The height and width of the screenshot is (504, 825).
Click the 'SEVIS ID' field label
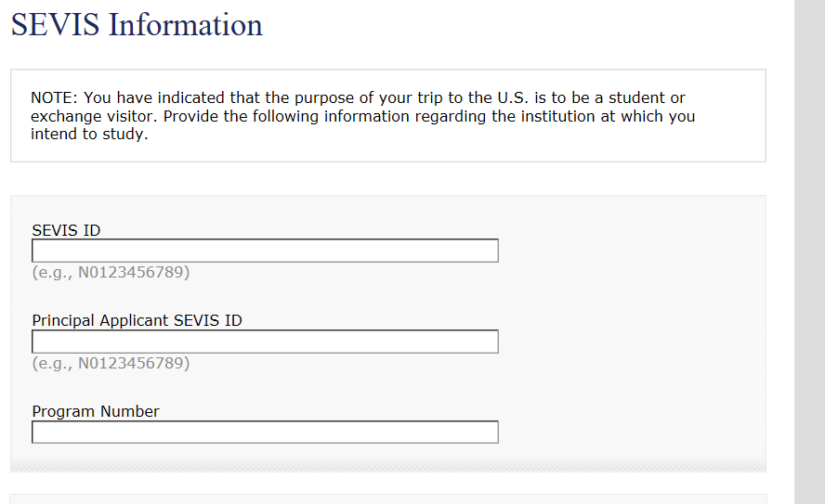(x=66, y=230)
